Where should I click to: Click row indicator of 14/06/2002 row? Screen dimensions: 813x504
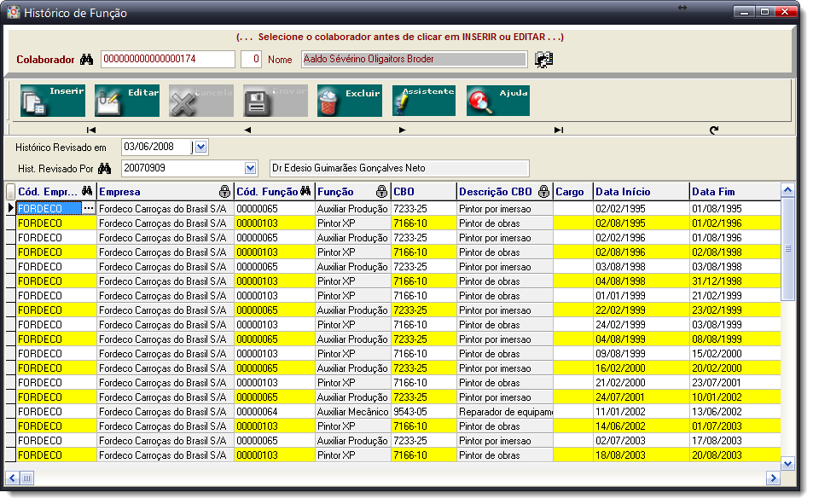10,426
